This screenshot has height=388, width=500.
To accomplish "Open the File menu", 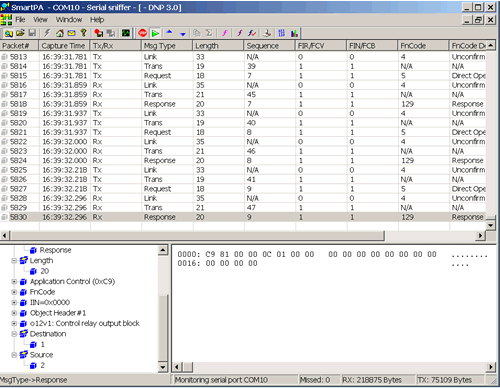I will click(x=20, y=20).
